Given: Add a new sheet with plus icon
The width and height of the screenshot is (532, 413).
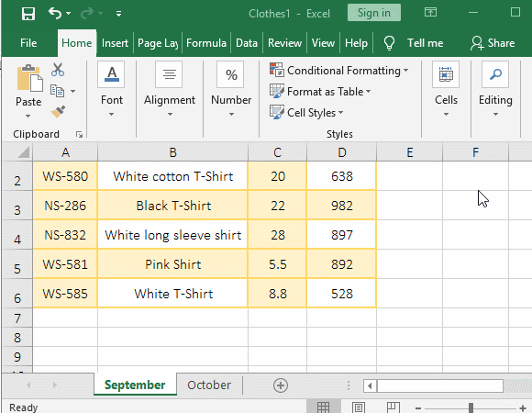Looking at the screenshot, I should pos(281,385).
